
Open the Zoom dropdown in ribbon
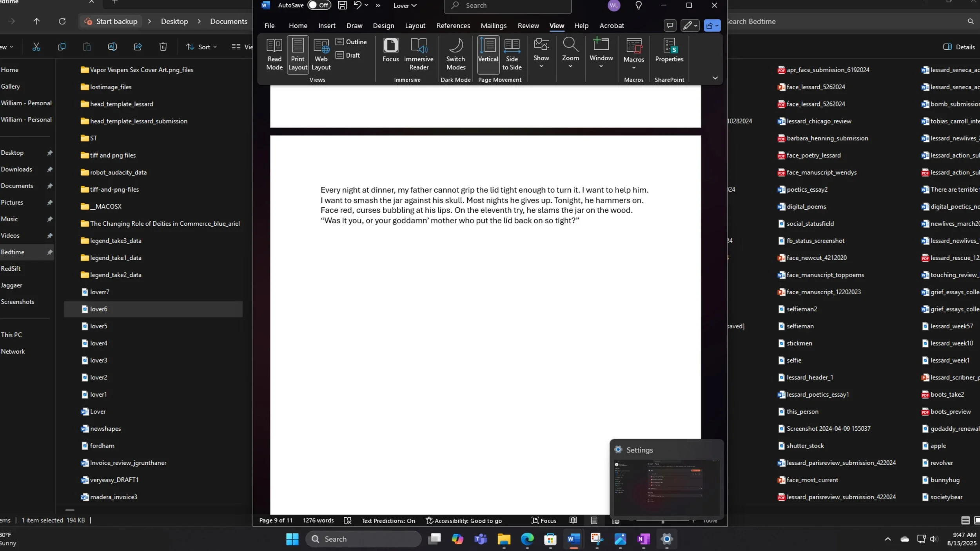pos(570,53)
